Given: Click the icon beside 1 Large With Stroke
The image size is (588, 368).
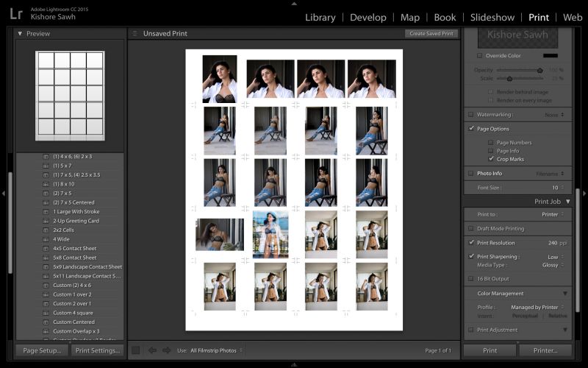Looking at the screenshot, I should [x=46, y=212].
